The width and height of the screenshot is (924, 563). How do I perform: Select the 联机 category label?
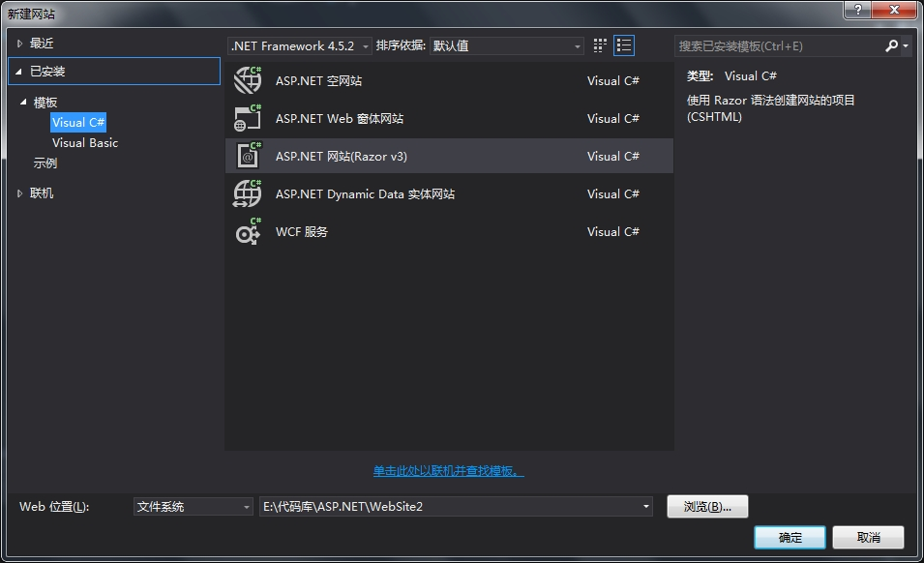coord(42,193)
